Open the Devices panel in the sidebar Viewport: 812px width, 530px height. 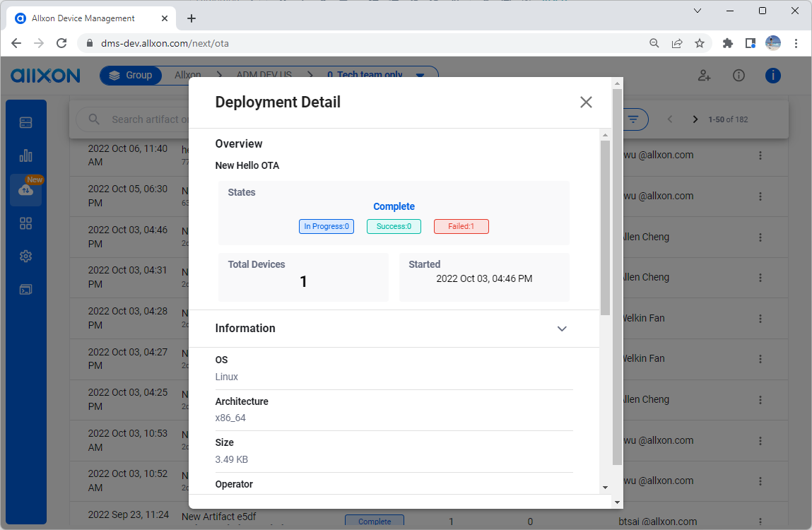(x=26, y=122)
